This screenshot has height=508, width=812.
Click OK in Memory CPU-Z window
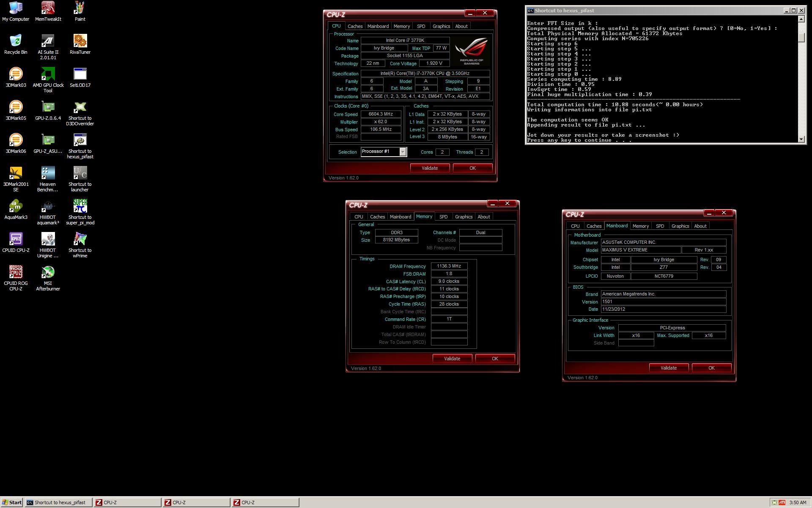(x=495, y=359)
